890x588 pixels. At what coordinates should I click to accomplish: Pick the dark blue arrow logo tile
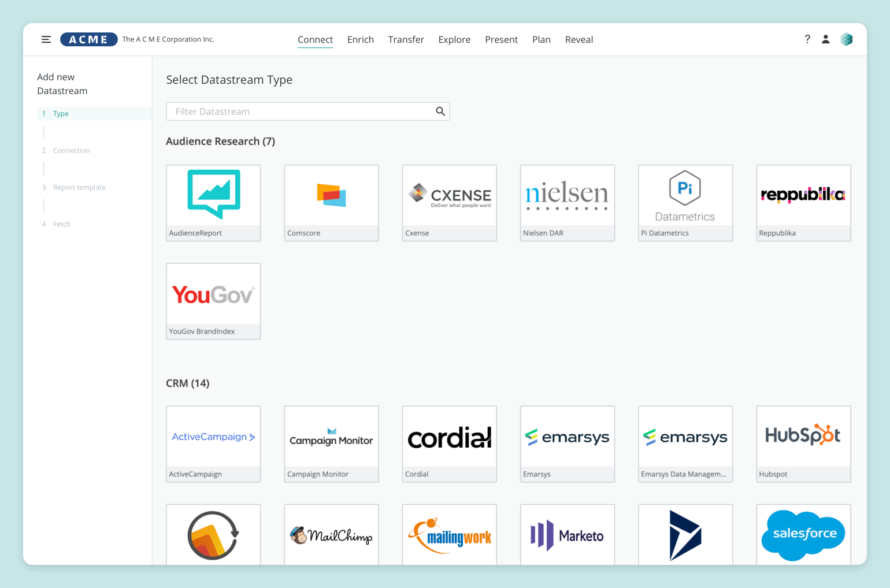(685, 535)
